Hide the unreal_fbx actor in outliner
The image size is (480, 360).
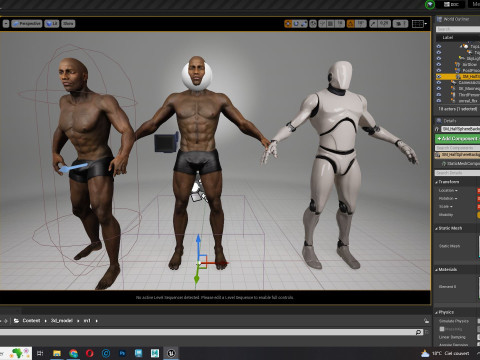pos(439,100)
